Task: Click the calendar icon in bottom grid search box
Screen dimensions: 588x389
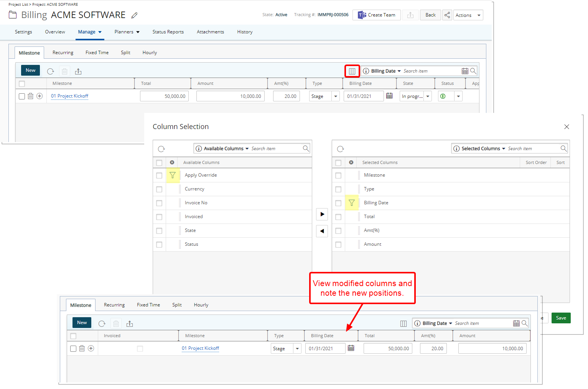Action: (516, 323)
